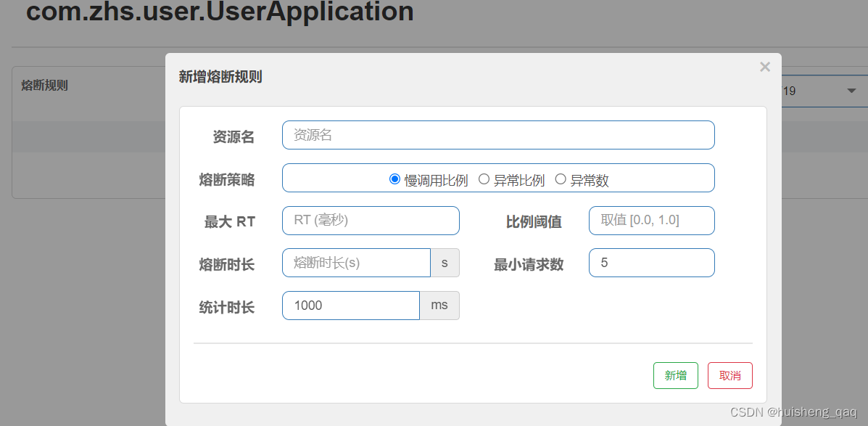Select the 慢调用比例 radio button

pos(394,179)
